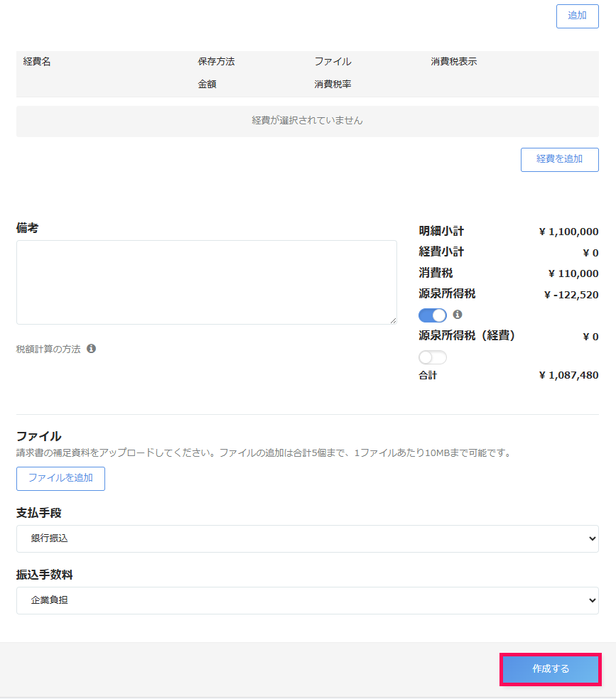Click the ファイル column header in table
Screen dimensions: 616x699
[333, 62]
